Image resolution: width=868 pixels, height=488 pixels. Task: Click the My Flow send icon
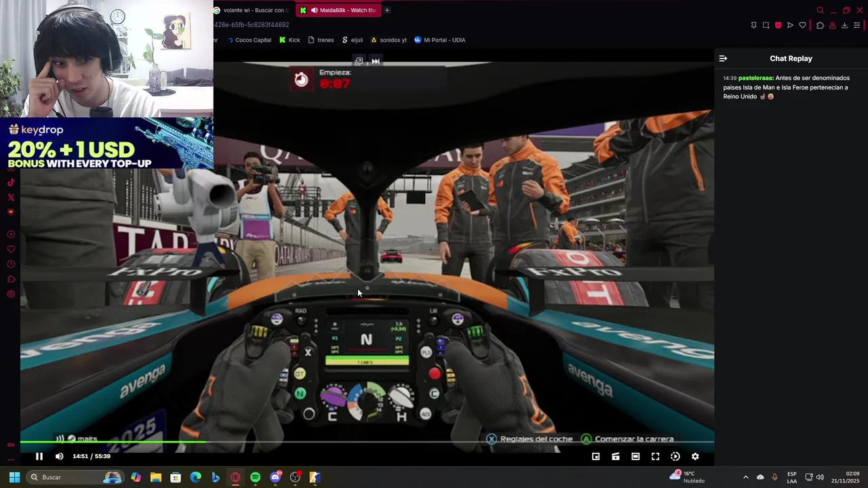coord(790,25)
